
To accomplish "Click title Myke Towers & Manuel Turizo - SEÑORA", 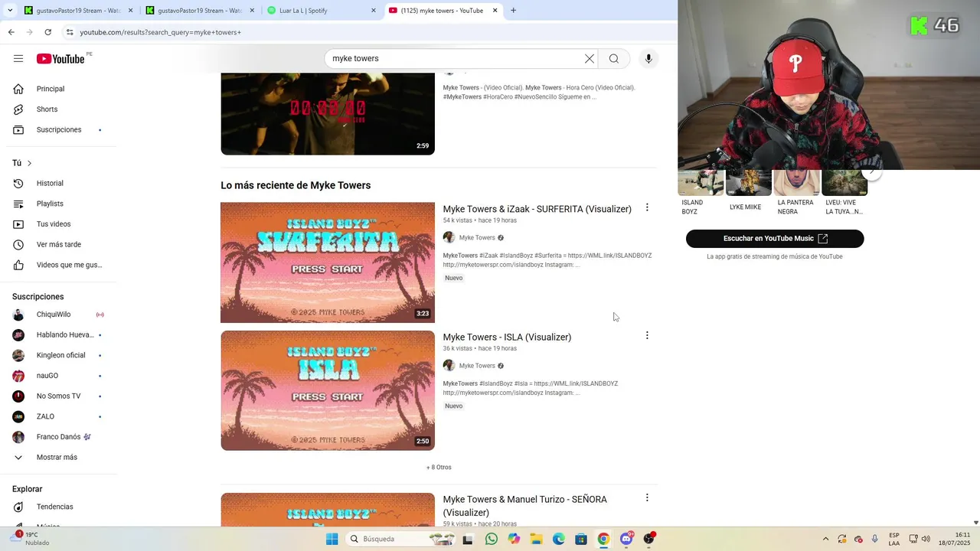I will coord(525,506).
